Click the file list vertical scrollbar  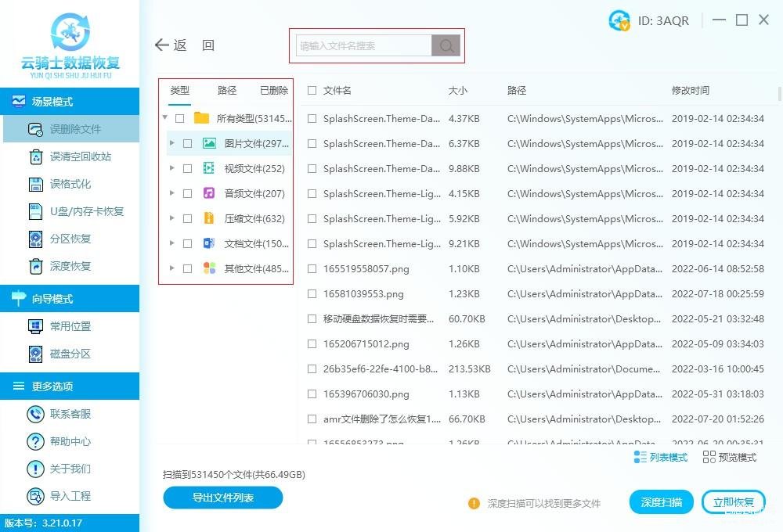[x=780, y=95]
